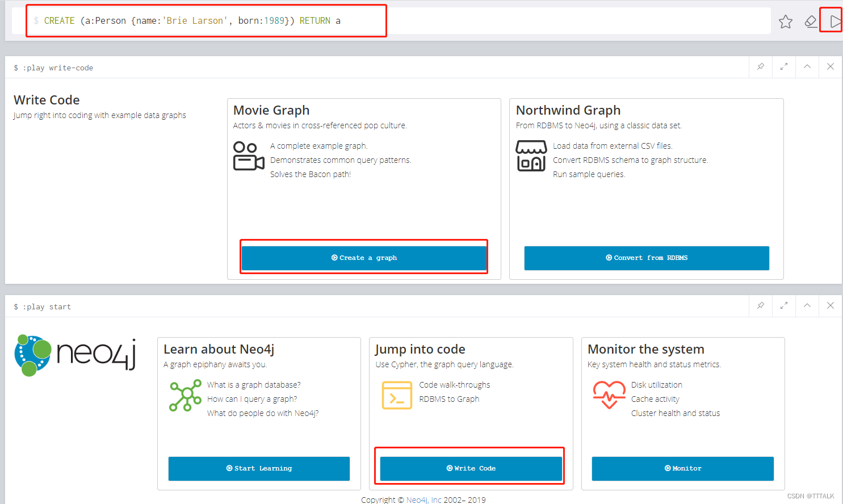This screenshot has width=843, height=504.
Task: Click 'Solves the Bacon path!' text
Action: 311,174
